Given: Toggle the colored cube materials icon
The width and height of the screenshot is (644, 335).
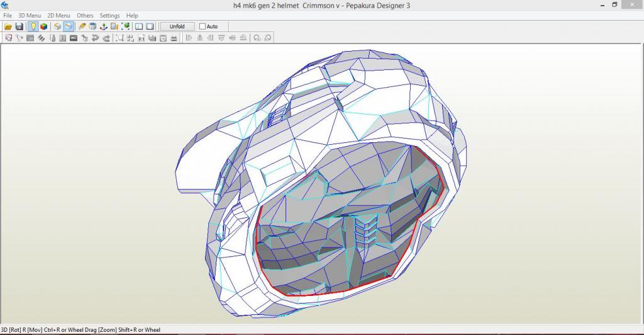Looking at the screenshot, I should 43,26.
